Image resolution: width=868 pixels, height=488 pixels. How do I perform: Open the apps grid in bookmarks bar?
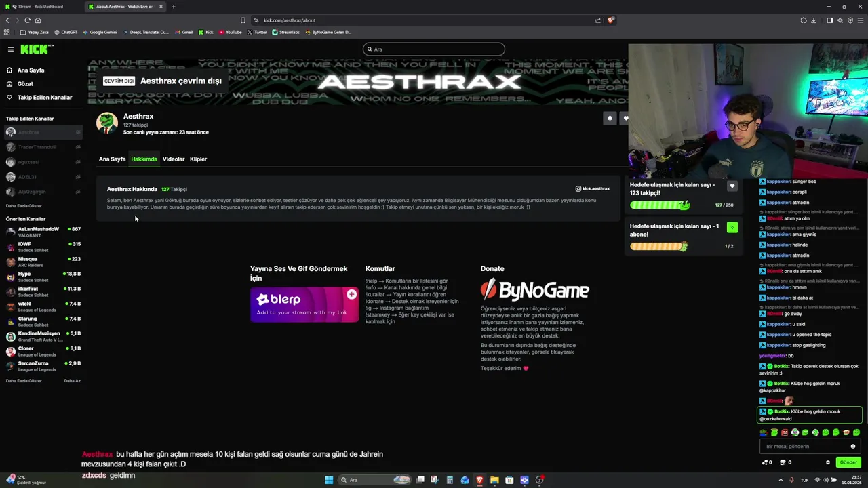(7, 32)
